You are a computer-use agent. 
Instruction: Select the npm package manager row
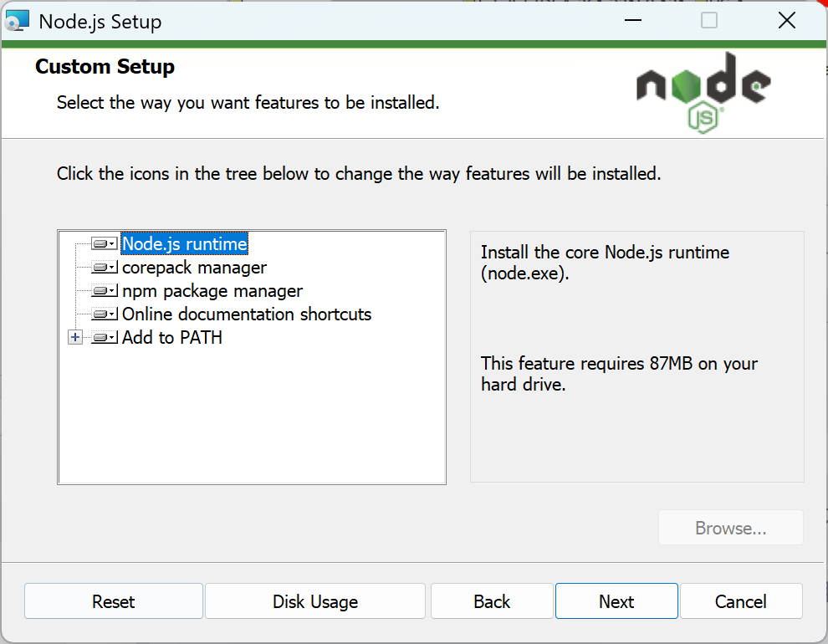(212, 291)
